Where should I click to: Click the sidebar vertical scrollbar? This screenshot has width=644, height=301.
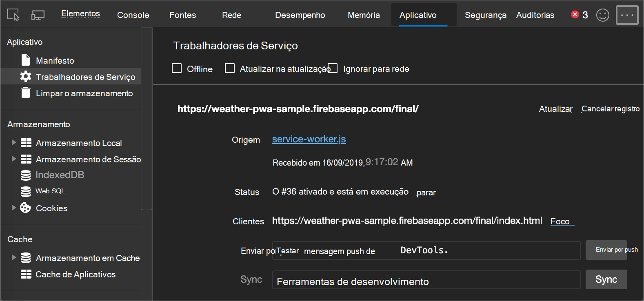click(147, 118)
